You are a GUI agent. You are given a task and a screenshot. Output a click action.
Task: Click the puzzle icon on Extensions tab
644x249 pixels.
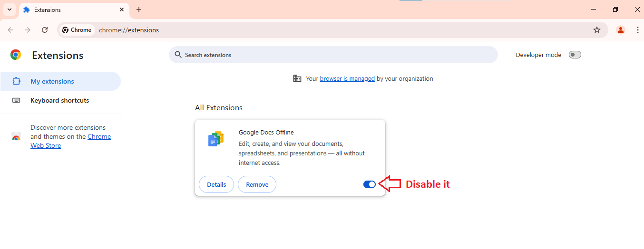pyautogui.click(x=27, y=10)
